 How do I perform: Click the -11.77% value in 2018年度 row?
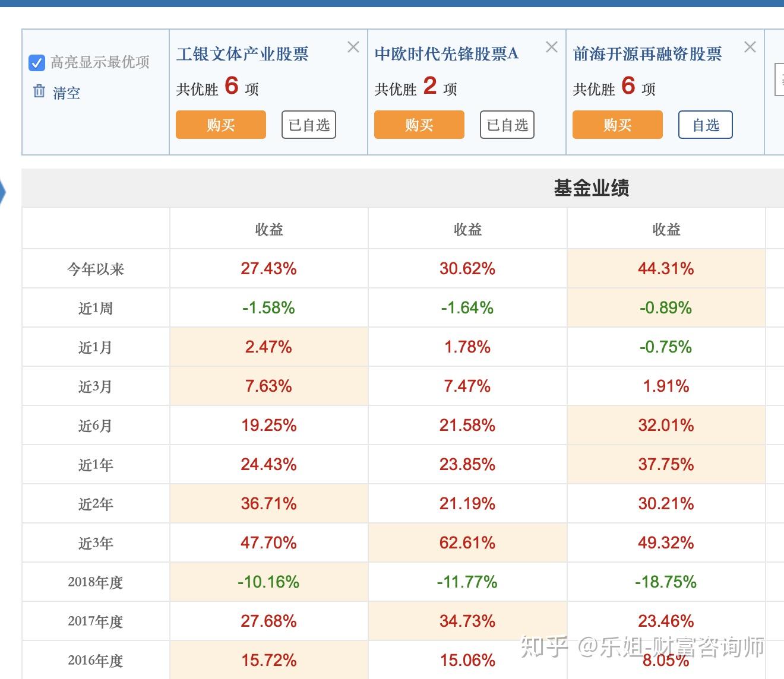pyautogui.click(x=467, y=582)
